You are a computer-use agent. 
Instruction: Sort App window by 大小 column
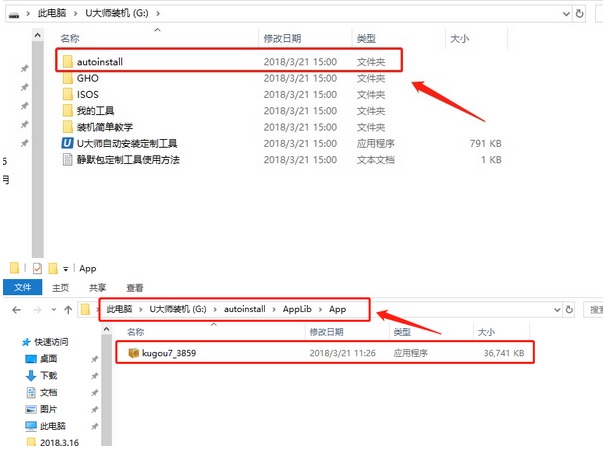486,332
